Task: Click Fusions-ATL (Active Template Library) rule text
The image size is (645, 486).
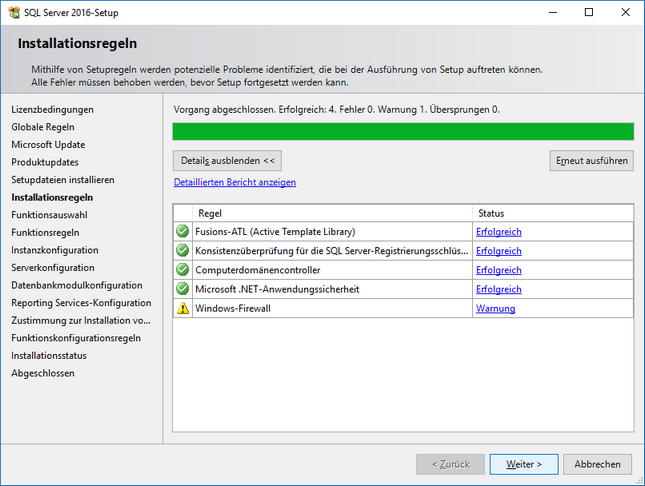Action: 275,232
